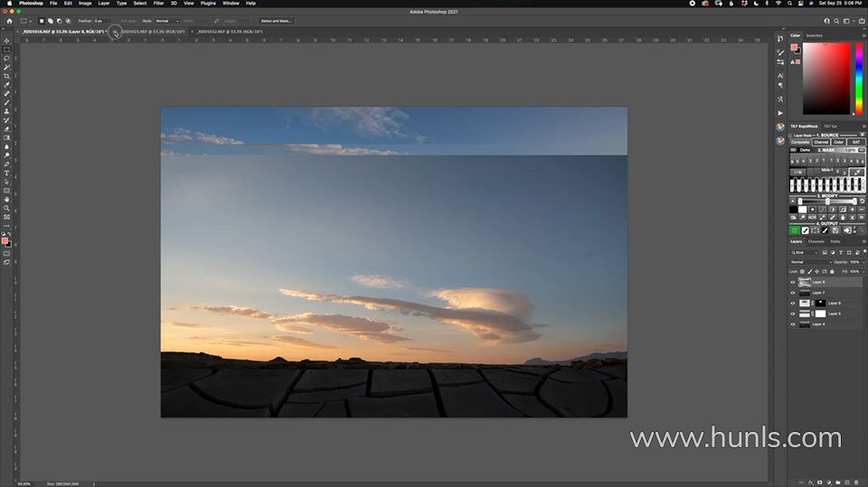The image size is (868, 487).
Task: Click the Home icon in options bar
Action: coord(10,20)
